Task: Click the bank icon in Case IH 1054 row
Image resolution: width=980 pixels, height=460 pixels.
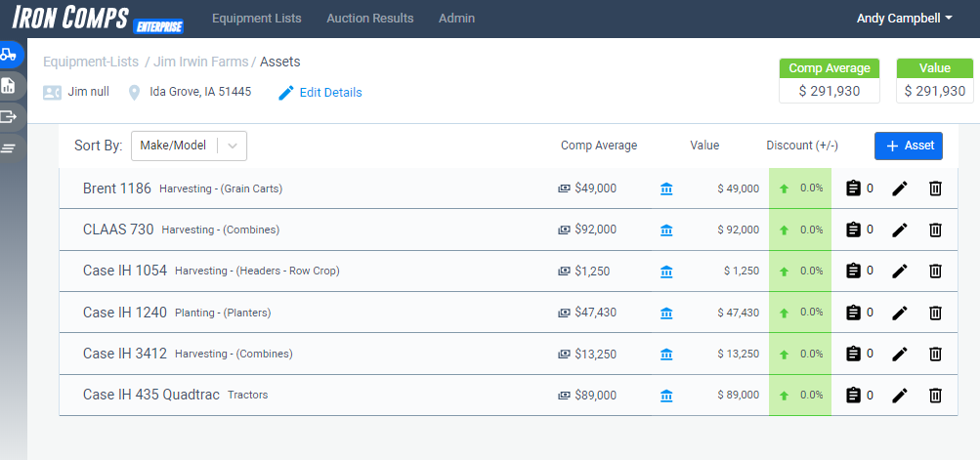Action: 666,272
